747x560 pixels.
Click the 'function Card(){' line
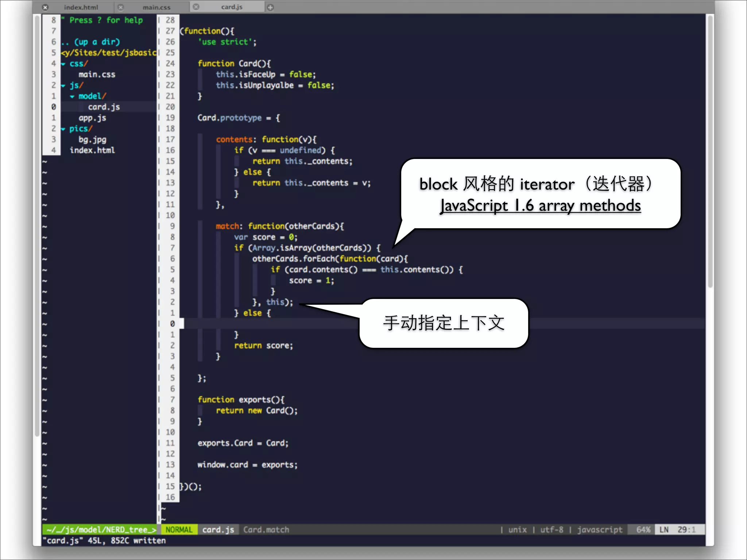point(234,63)
